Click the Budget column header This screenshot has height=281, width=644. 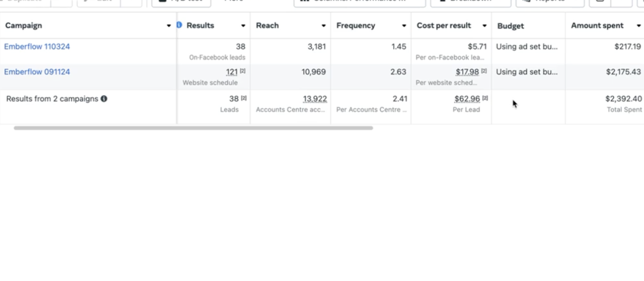tap(510, 26)
